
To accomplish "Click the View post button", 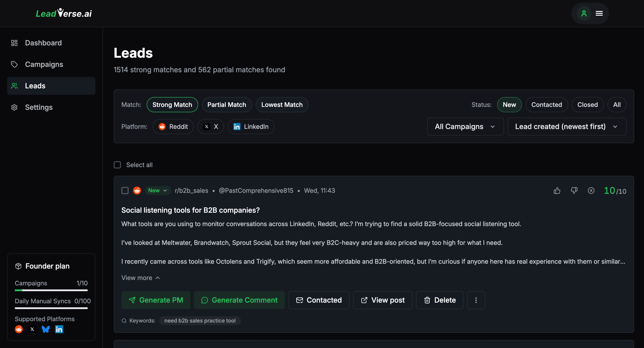I will 382,300.
